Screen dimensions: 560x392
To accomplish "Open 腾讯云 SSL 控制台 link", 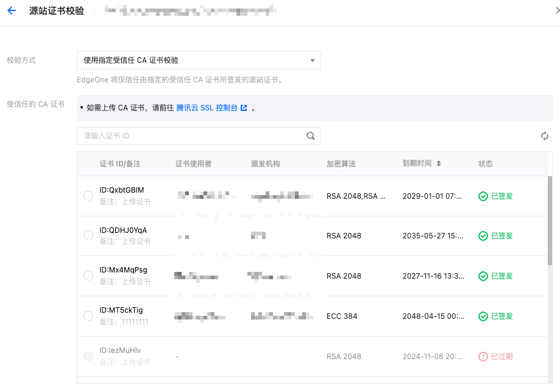I will pos(207,108).
